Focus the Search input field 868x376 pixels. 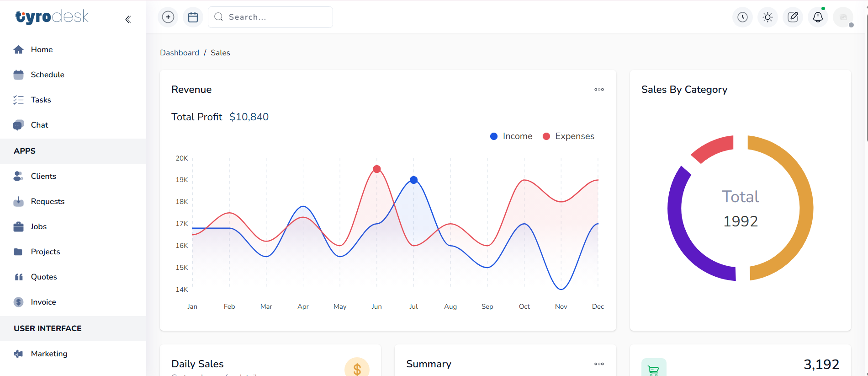click(x=270, y=17)
